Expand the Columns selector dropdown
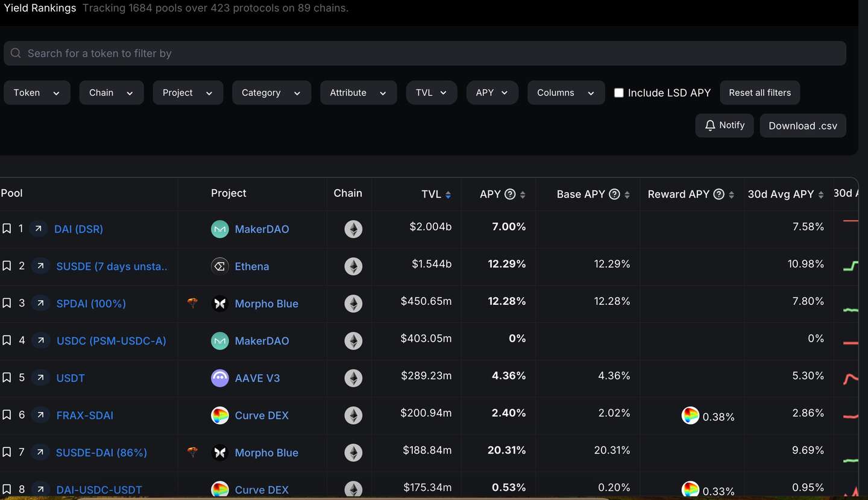Screen dimensions: 868x500 click(566, 93)
